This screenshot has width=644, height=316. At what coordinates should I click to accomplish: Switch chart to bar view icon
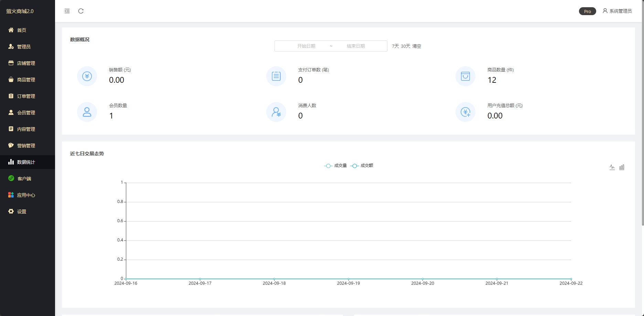click(622, 167)
